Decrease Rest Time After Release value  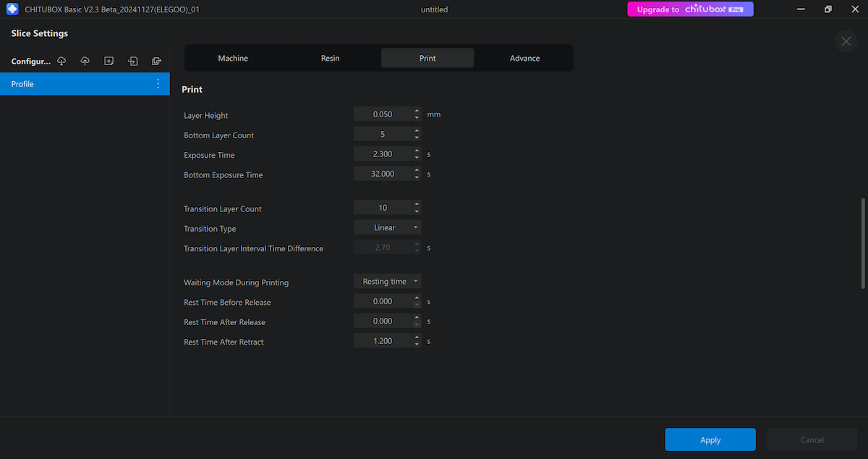click(x=417, y=324)
